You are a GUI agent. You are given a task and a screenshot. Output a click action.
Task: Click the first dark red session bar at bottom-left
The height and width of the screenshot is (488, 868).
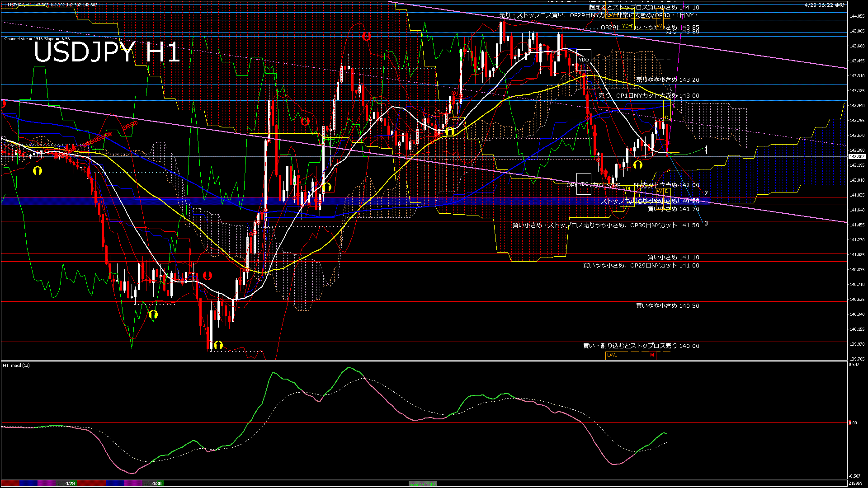10,483
